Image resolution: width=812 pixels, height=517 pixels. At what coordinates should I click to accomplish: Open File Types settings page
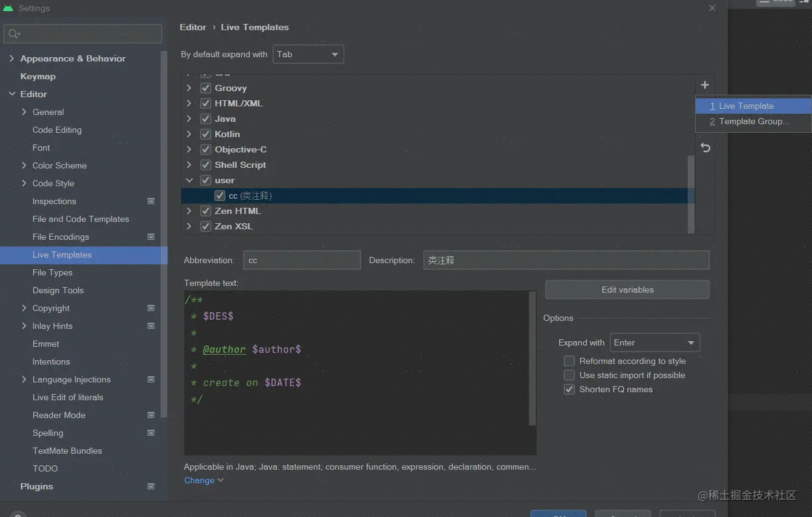click(x=52, y=272)
